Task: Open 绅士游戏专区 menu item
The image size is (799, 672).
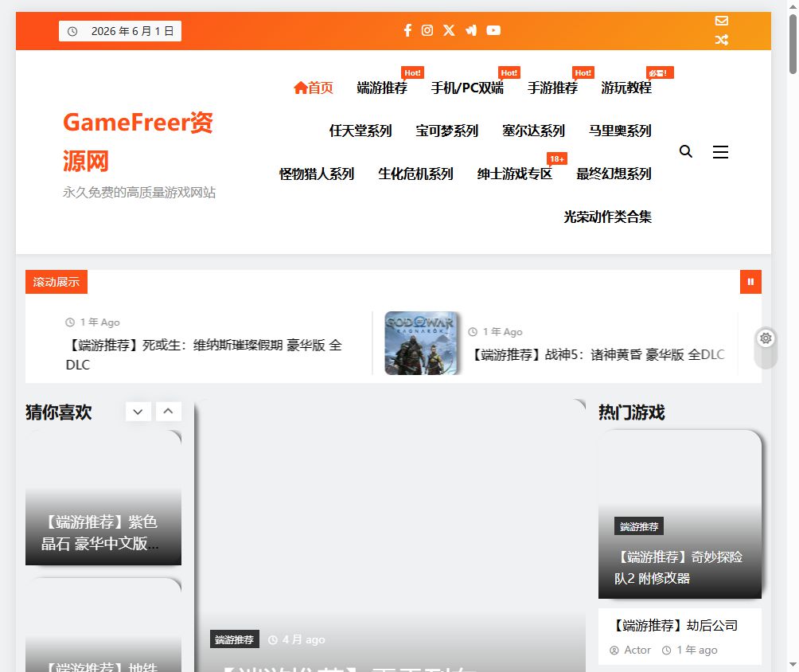Action: click(x=515, y=174)
